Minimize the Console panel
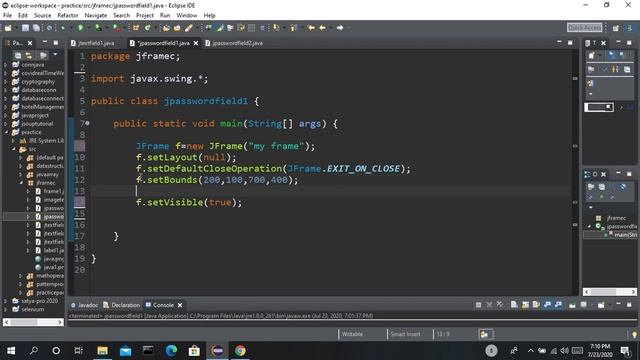 coord(618,305)
